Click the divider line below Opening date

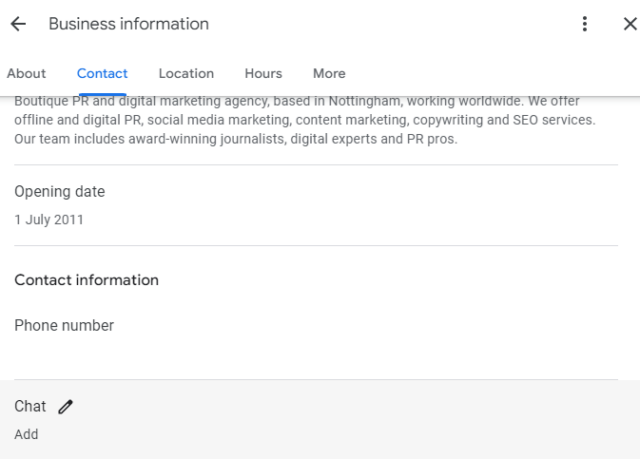[316, 246]
